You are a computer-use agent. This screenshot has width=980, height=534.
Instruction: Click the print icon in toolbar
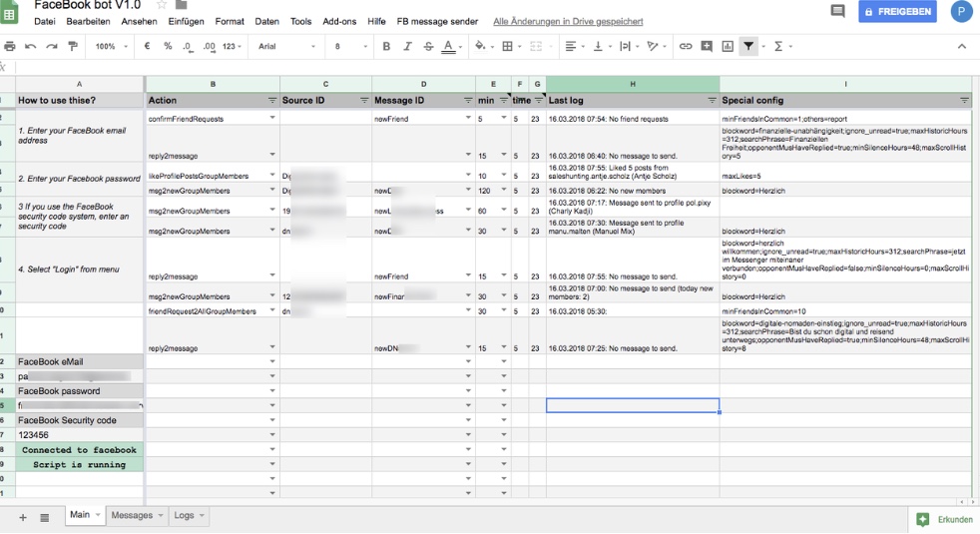[x=9, y=46]
